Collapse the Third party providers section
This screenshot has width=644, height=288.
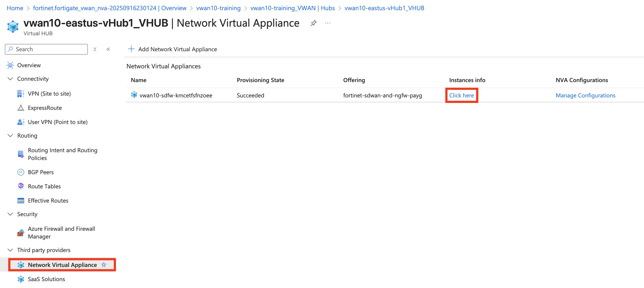click(x=10, y=250)
